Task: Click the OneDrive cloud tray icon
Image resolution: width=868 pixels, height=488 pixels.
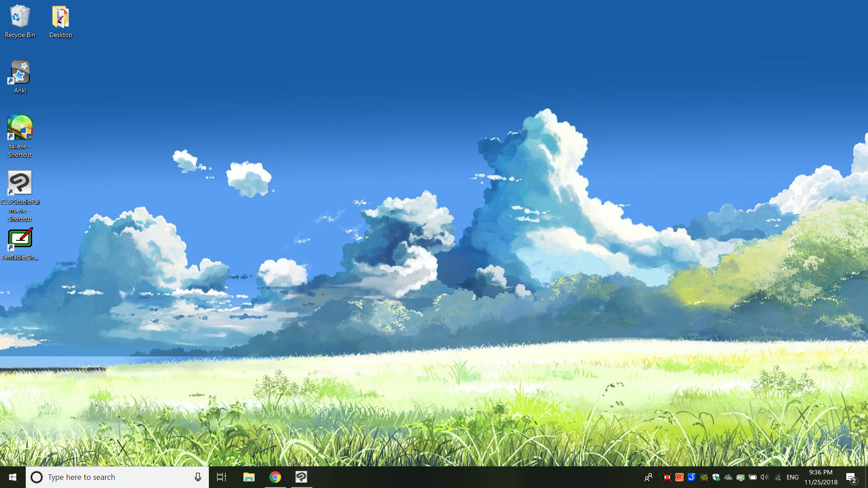Action: (x=728, y=477)
